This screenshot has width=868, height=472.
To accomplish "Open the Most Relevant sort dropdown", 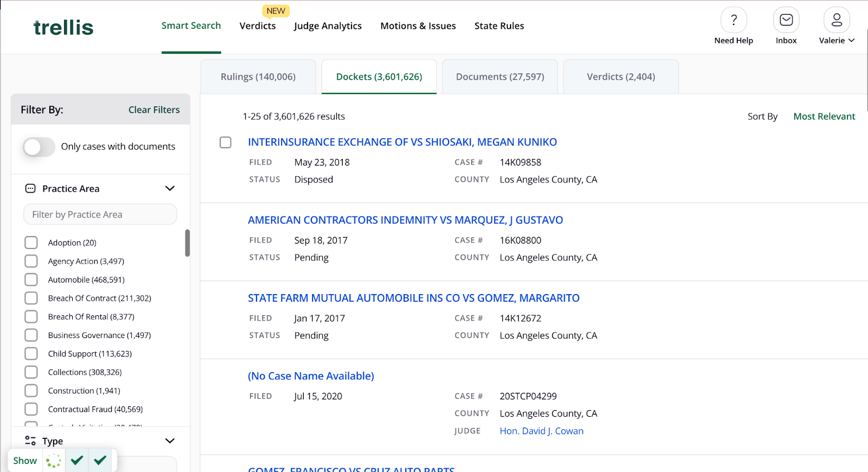I will coord(824,116).
